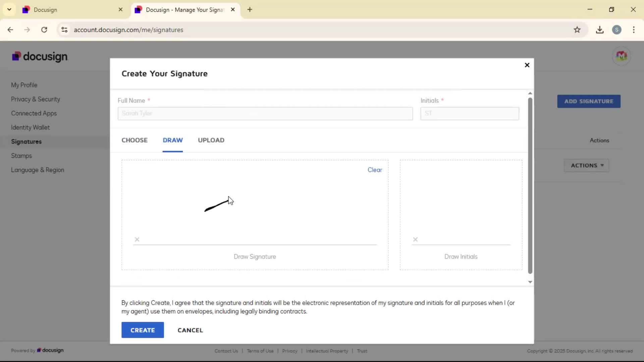Reload the Docusign page
The image size is (644, 362).
click(x=44, y=30)
